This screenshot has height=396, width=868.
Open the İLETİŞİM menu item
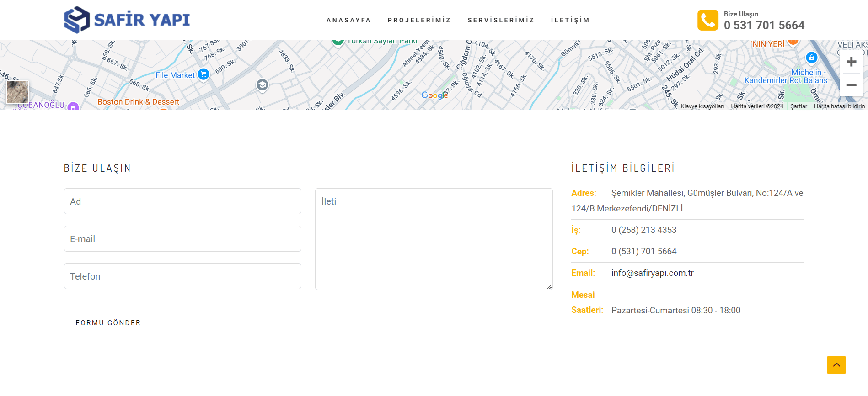tap(570, 20)
